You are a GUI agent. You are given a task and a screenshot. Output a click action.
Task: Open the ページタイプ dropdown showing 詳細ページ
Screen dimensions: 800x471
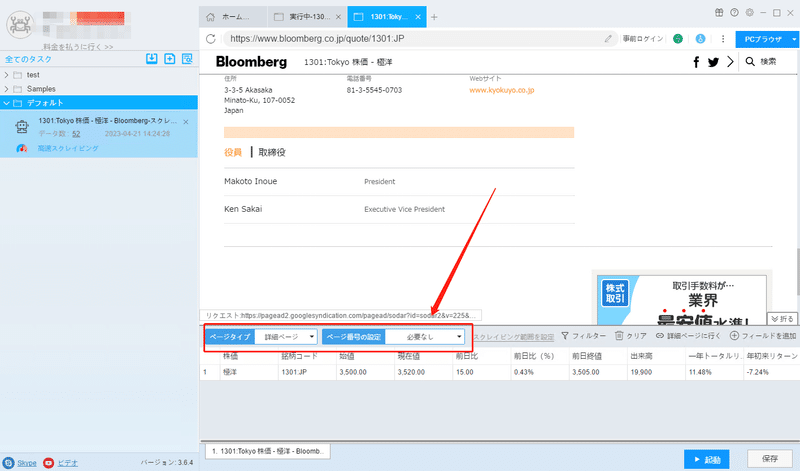pos(286,337)
